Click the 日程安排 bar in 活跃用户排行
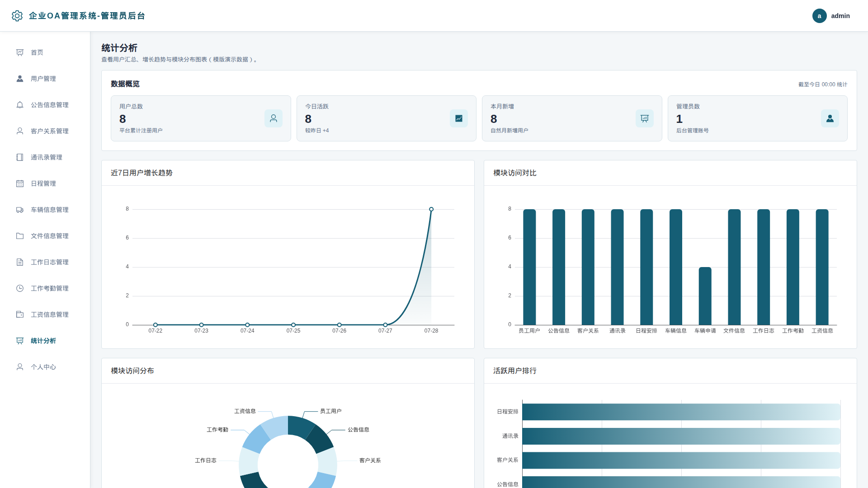868x488 pixels. click(681, 412)
